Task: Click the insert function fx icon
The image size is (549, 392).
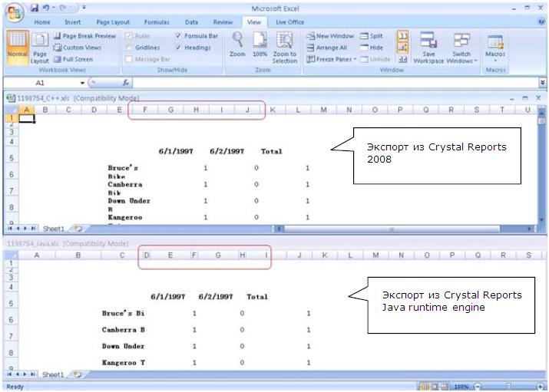Action: 126,83
